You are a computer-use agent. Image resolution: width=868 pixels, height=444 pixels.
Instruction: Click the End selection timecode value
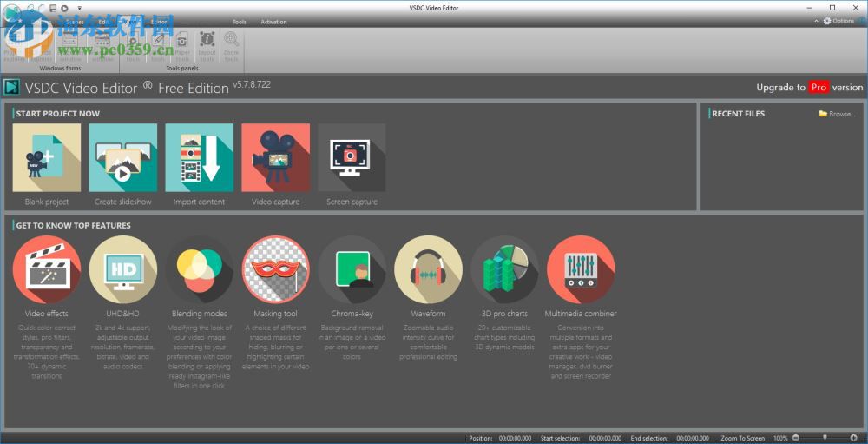[x=693, y=438]
